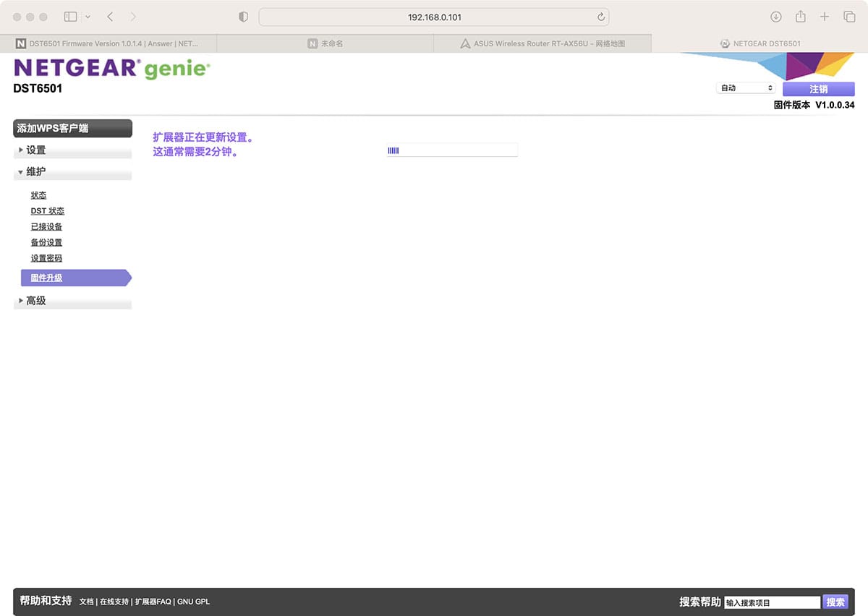Click the 输入搜索项目 search field
868x616 pixels.
click(x=772, y=602)
